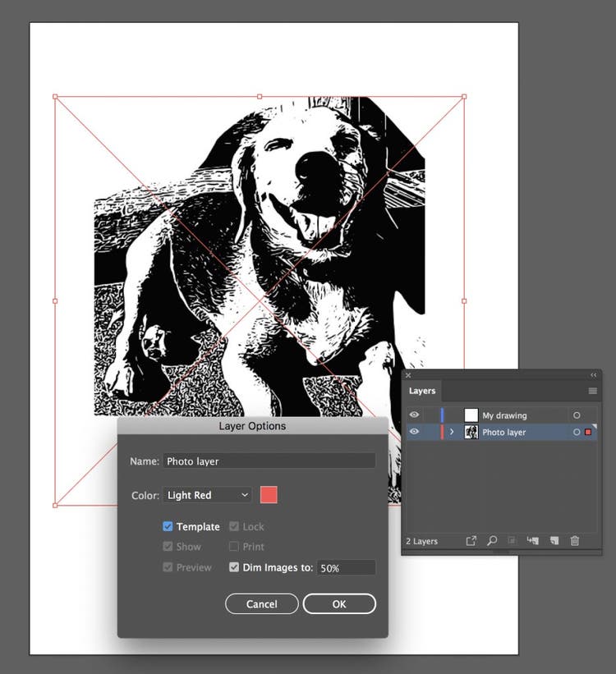Toggle the Dim Images to checkbox
This screenshot has width=616, height=674.
coord(234,567)
